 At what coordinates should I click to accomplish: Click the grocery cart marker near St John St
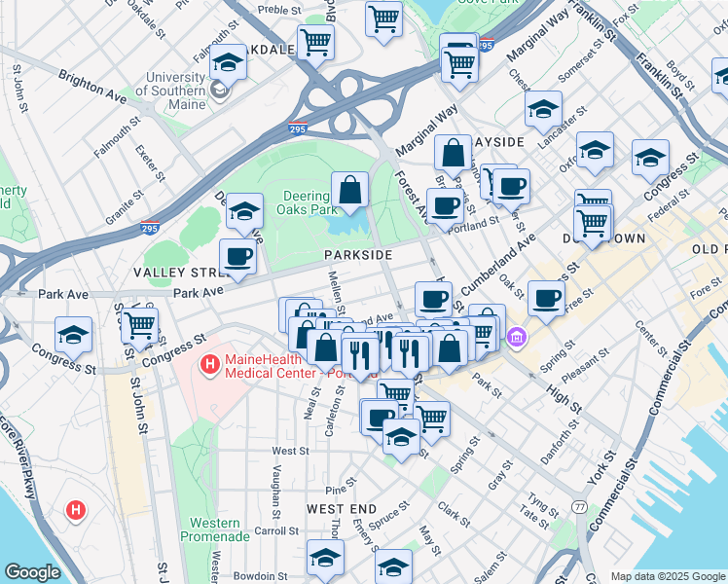pyautogui.click(x=140, y=326)
